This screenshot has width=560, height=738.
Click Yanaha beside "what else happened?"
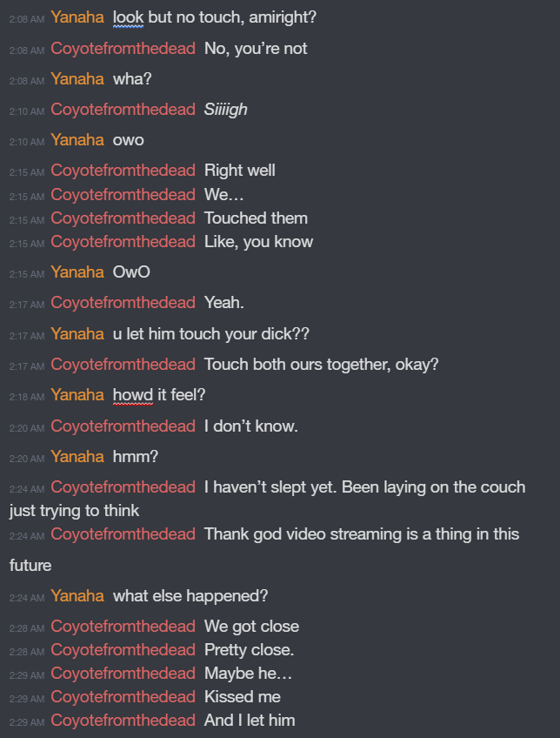[x=77, y=596]
